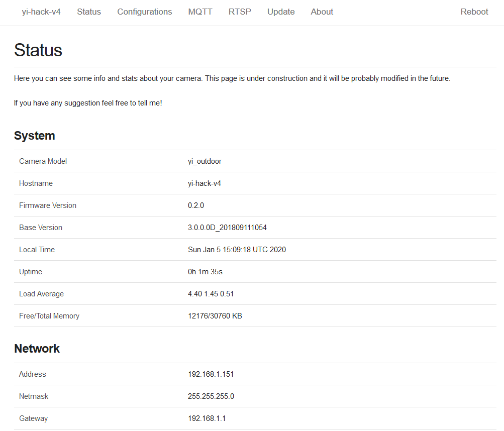Click the Local Time label

[37, 250]
